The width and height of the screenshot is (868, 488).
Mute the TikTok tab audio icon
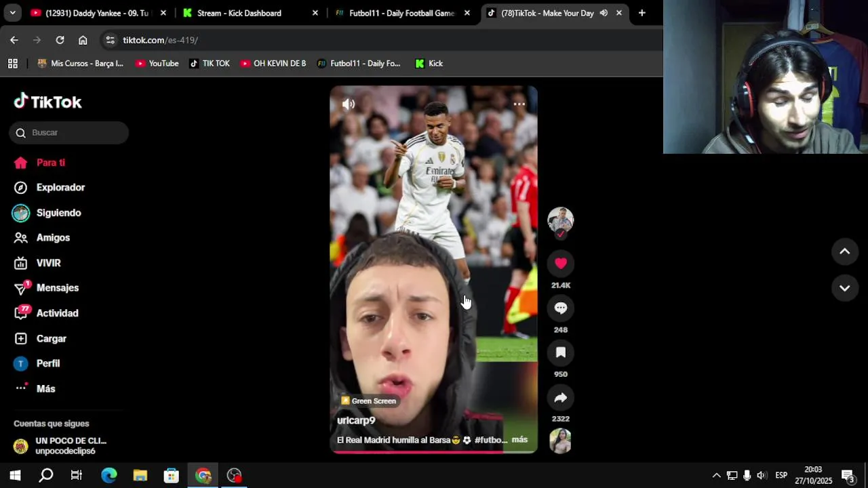click(x=604, y=13)
